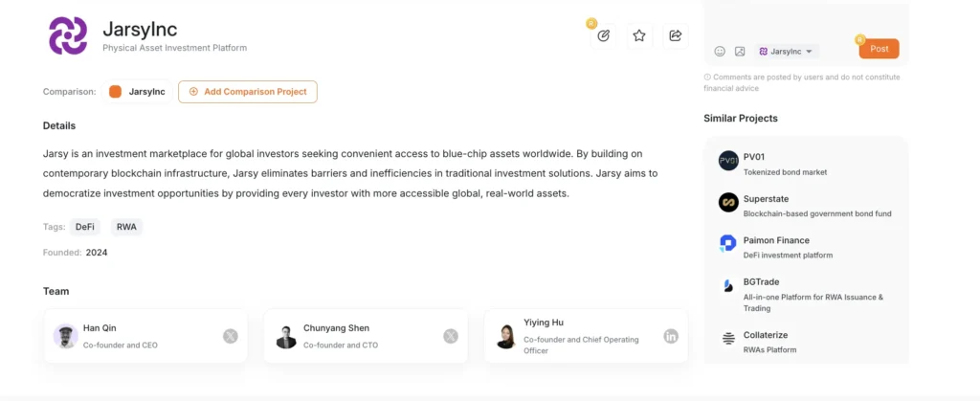Open the edit project icon
Viewport: 980px width, 401px height.
click(603, 36)
